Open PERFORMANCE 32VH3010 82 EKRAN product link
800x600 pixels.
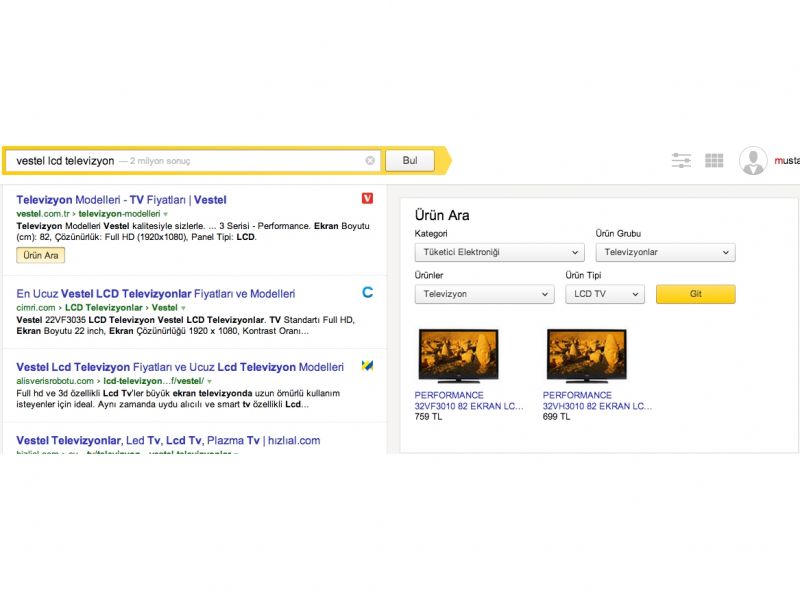point(597,401)
